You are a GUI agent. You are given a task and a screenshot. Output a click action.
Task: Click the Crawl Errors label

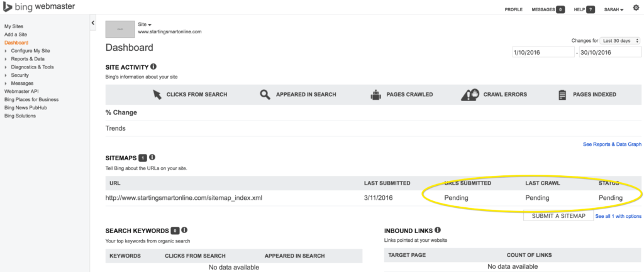pyautogui.click(x=505, y=94)
